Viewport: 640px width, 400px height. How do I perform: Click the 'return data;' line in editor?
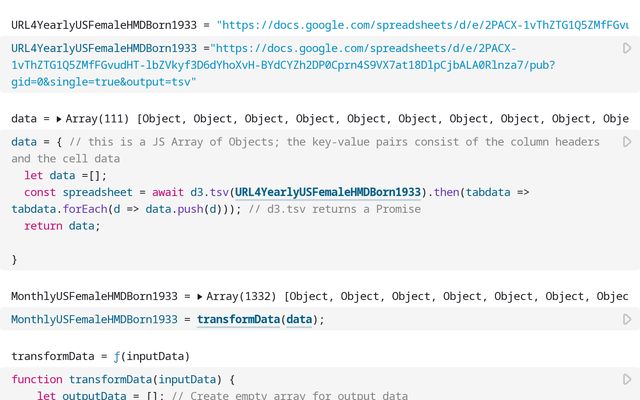pyautogui.click(x=62, y=226)
